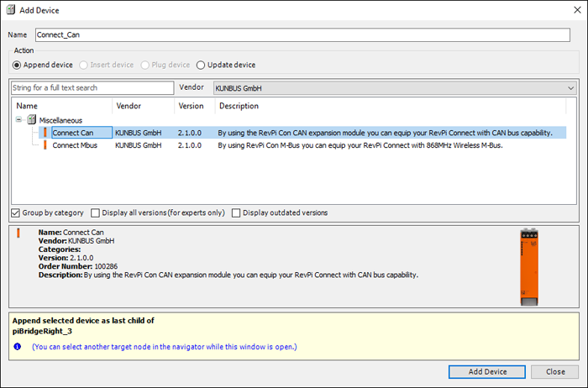The width and height of the screenshot is (588, 388).
Task: Click the Add Device button
Action: [487, 372]
